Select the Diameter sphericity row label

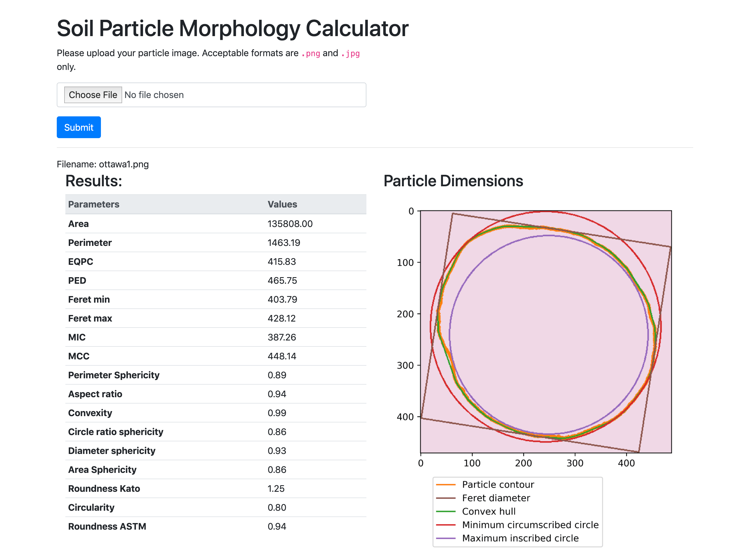(112, 451)
